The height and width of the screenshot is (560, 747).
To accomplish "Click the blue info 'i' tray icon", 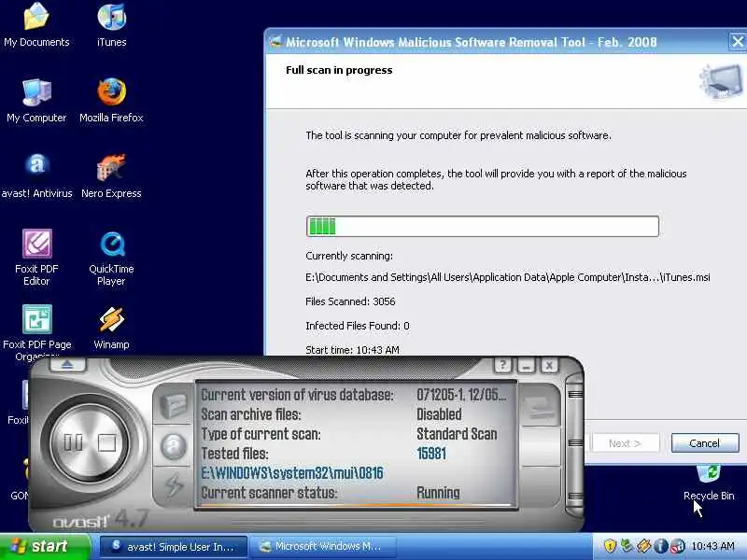I will click(x=661, y=546).
